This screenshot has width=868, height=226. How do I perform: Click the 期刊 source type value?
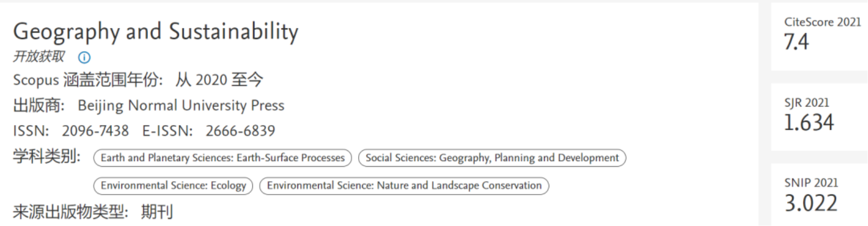157,212
